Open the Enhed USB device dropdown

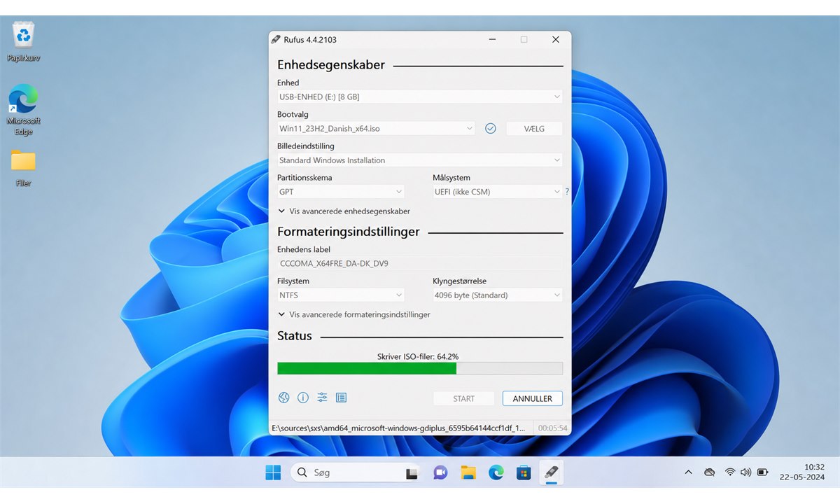tap(420, 97)
